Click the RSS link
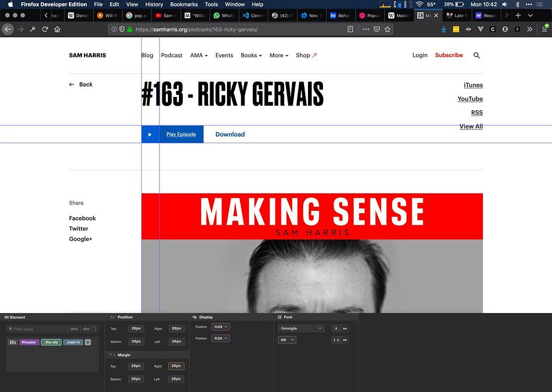This screenshot has height=392, width=552. coord(477,112)
